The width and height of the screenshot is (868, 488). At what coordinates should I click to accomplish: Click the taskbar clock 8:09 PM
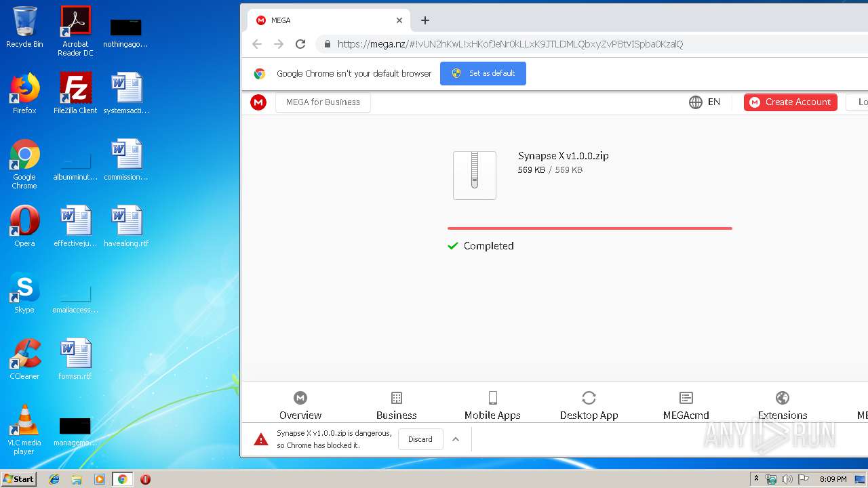(x=833, y=479)
